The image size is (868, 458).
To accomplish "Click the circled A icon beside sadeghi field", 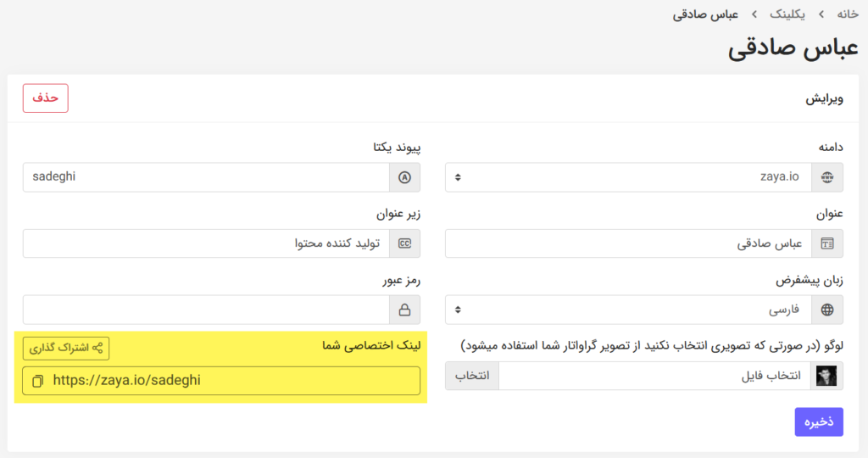I will 404,177.
